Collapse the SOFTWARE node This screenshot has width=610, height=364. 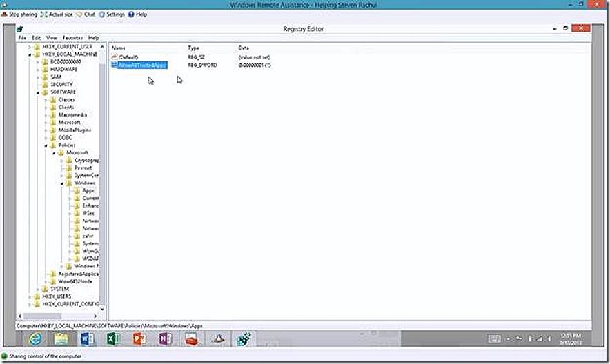tap(38, 92)
